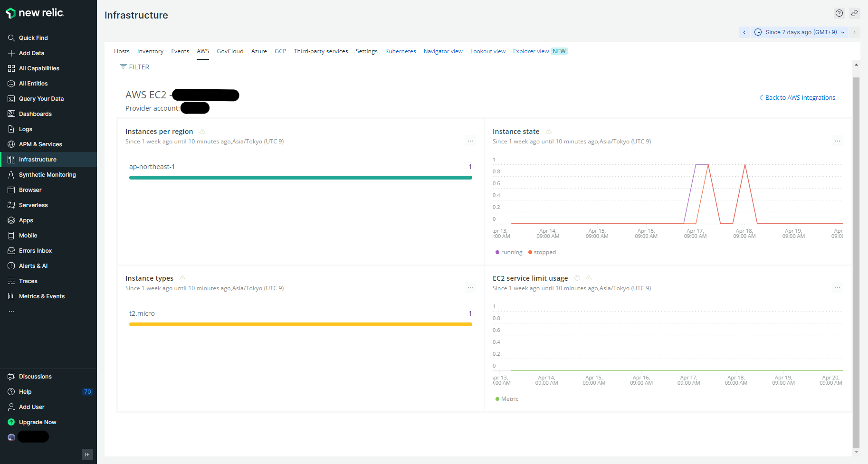The width and height of the screenshot is (868, 464).
Task: Switch to the Hosts tab
Action: (122, 51)
